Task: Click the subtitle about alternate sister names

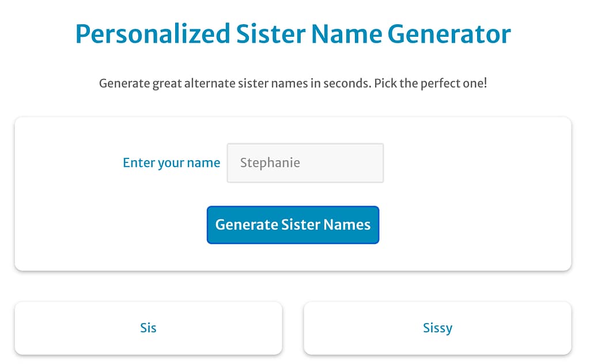Action: 293,83
